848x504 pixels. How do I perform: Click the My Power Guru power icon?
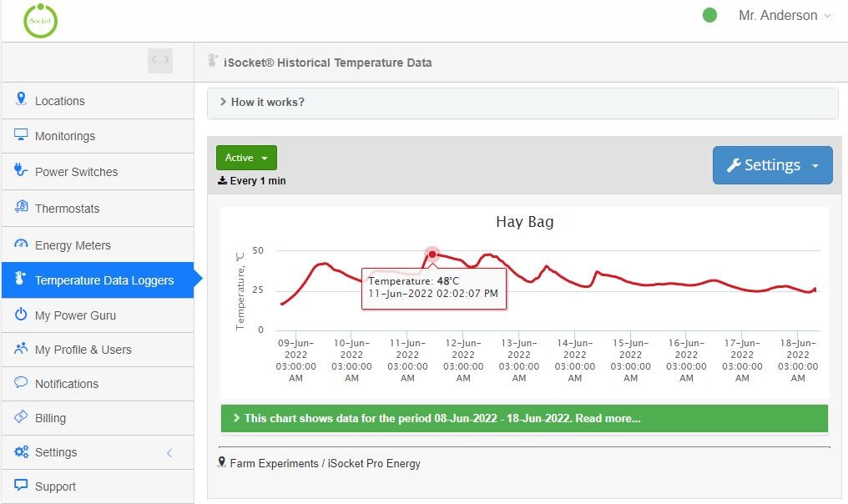coord(21,314)
